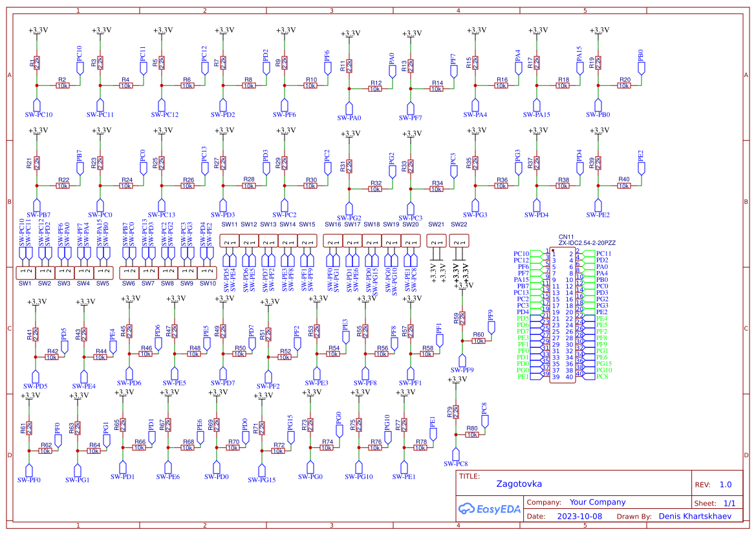Screen dimensions: 756x536
Task: Click the SW-PC8 net port below R79
Action: click(456, 455)
